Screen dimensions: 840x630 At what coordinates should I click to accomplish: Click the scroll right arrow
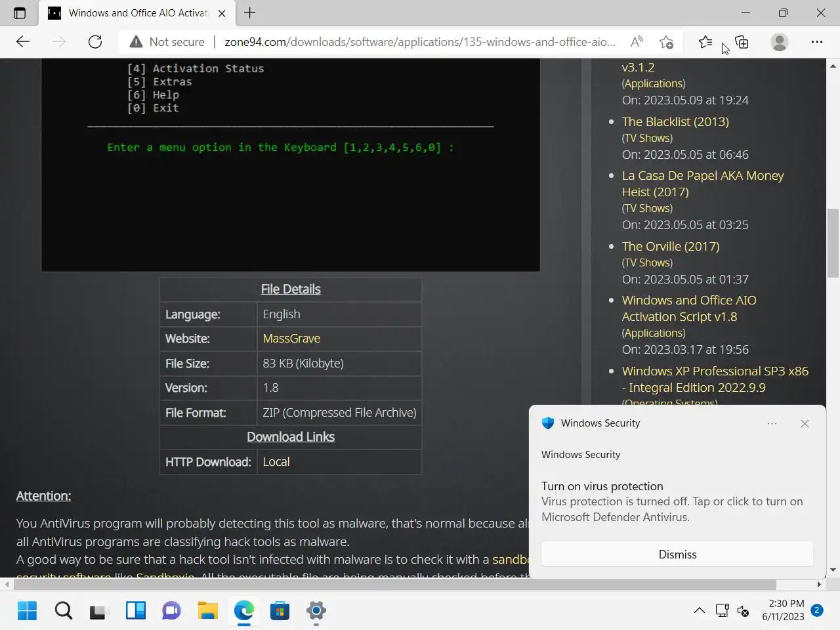click(x=819, y=584)
